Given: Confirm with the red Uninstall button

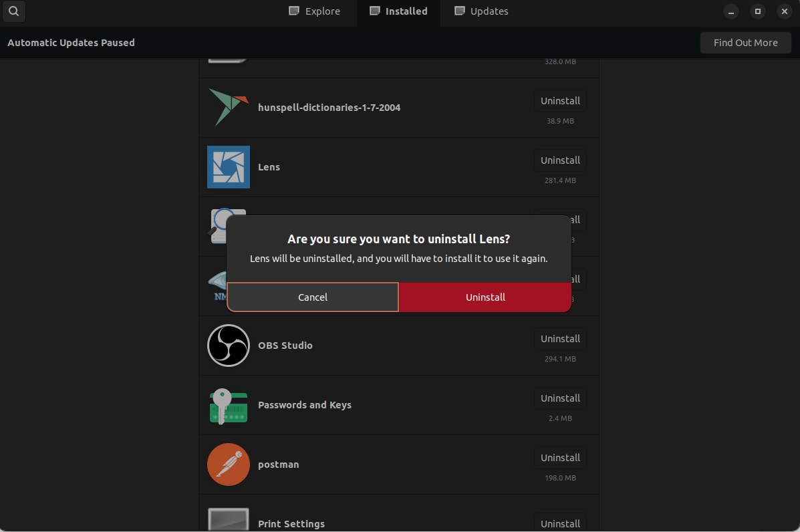Looking at the screenshot, I should tap(485, 297).
